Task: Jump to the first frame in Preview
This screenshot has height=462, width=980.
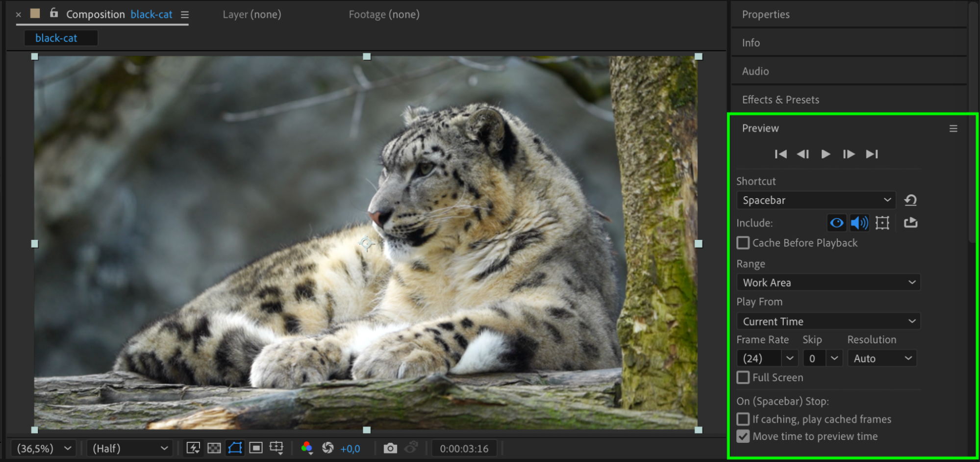Action: (780, 154)
